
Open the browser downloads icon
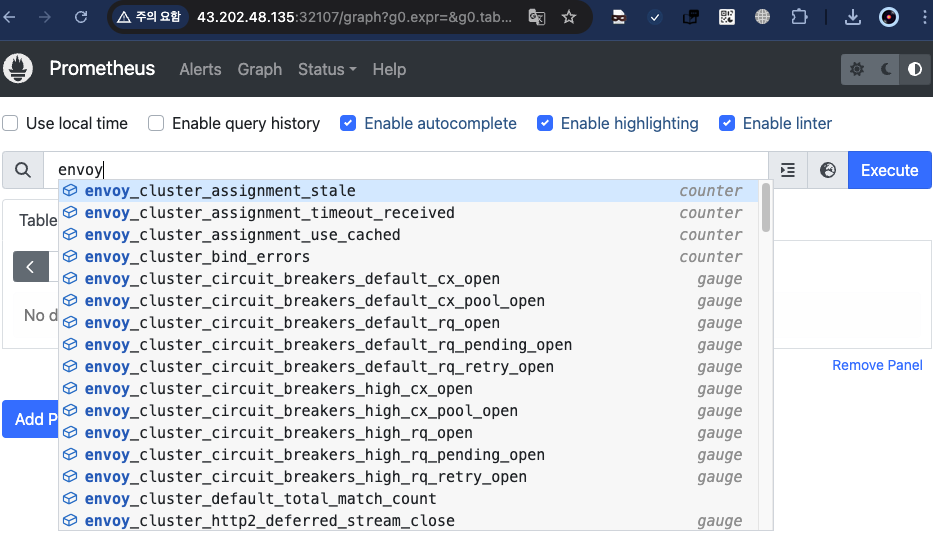(x=853, y=17)
